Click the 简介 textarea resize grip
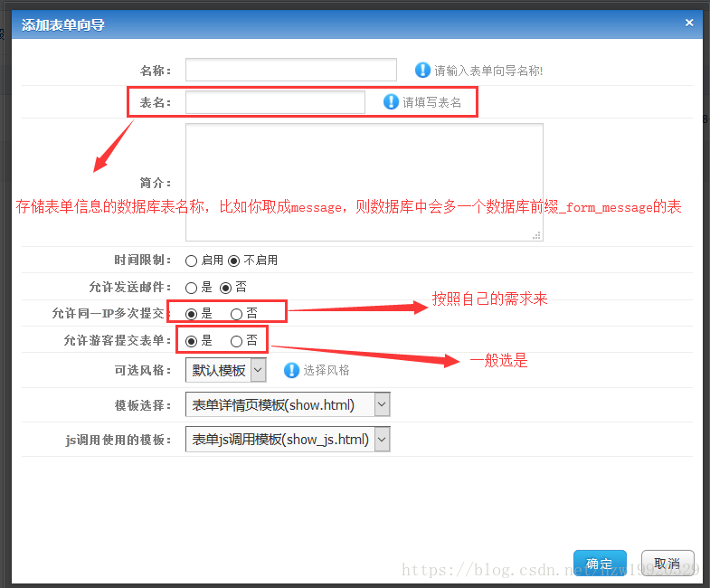710x588 pixels. 536,235
